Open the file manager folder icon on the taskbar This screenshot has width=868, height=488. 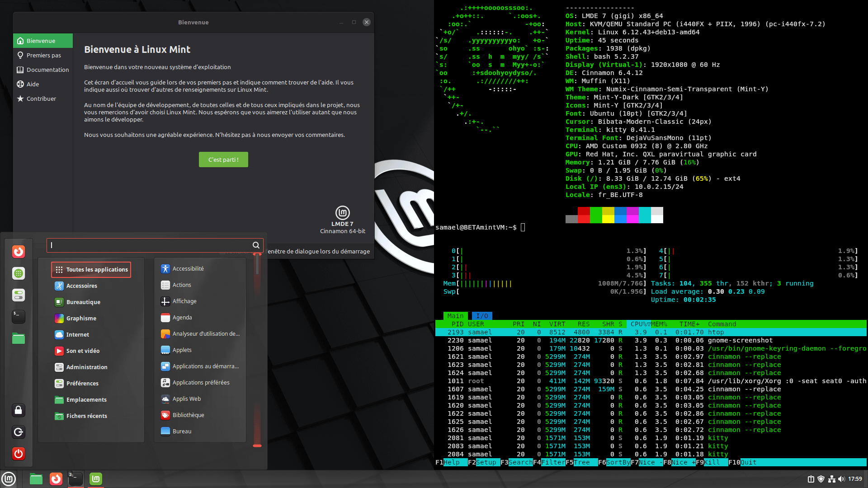[36, 479]
